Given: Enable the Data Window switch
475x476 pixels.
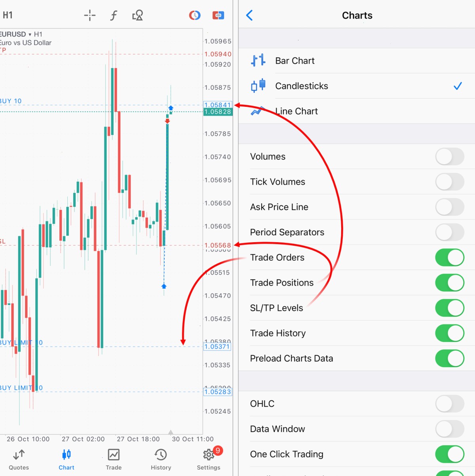Looking at the screenshot, I should point(450,429).
